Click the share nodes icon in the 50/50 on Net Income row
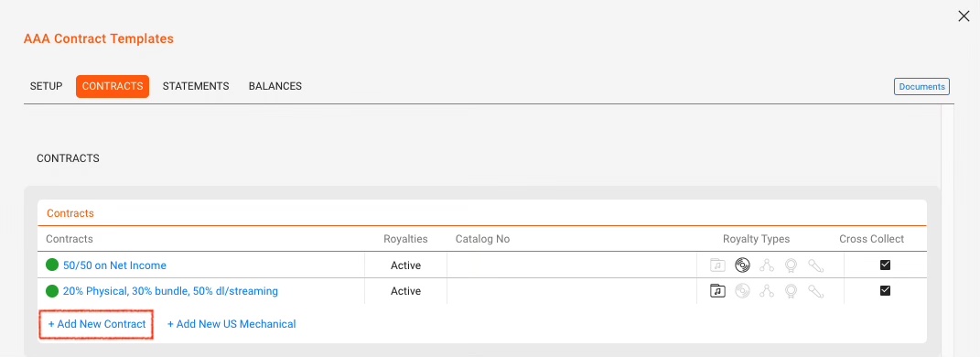 [x=767, y=265]
